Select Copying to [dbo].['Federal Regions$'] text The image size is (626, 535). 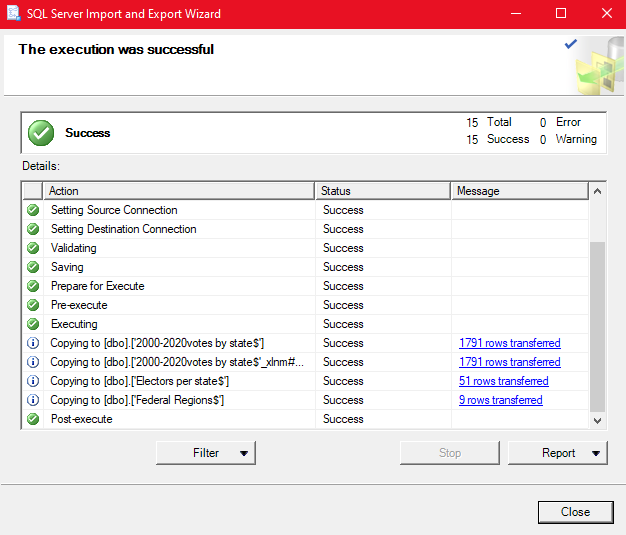pos(137,400)
